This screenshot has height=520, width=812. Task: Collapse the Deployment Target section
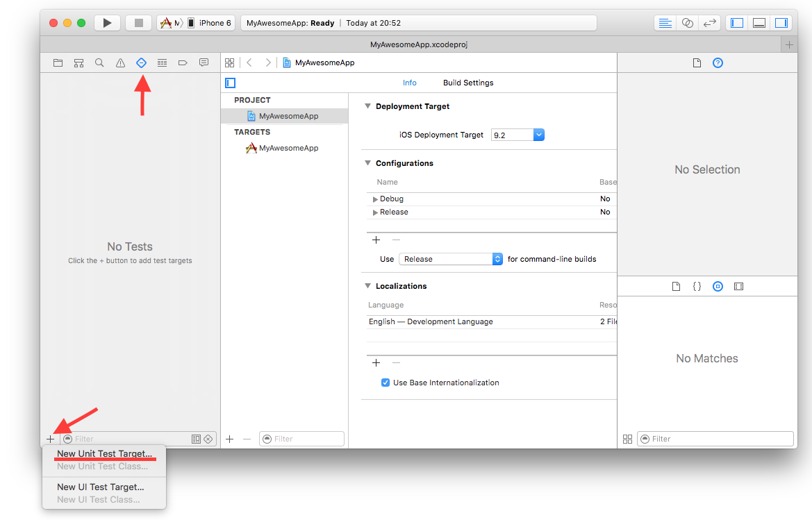(367, 106)
